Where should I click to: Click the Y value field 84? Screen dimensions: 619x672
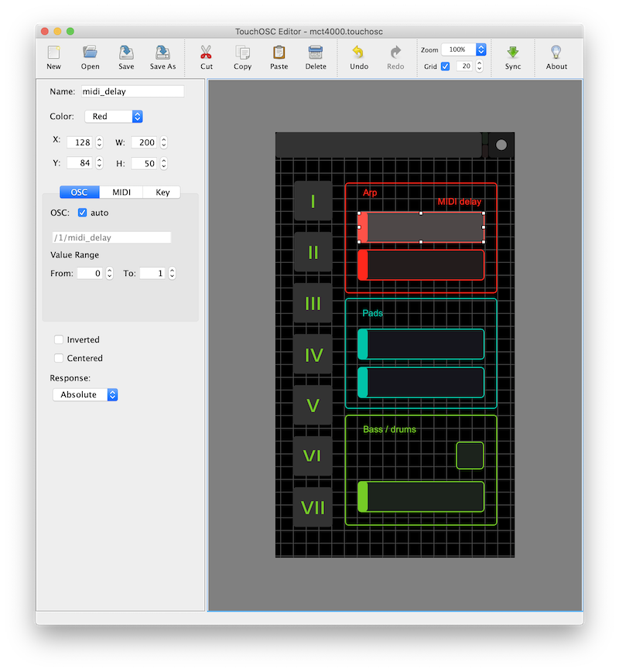pos(80,163)
